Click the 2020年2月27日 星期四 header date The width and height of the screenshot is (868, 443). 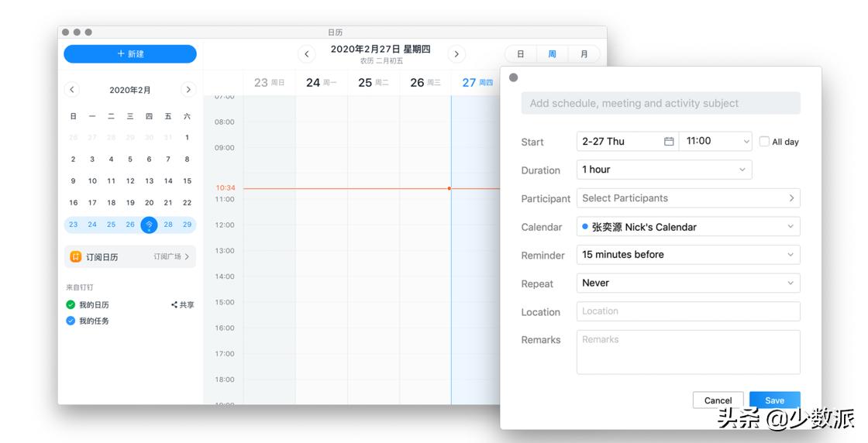coord(381,50)
